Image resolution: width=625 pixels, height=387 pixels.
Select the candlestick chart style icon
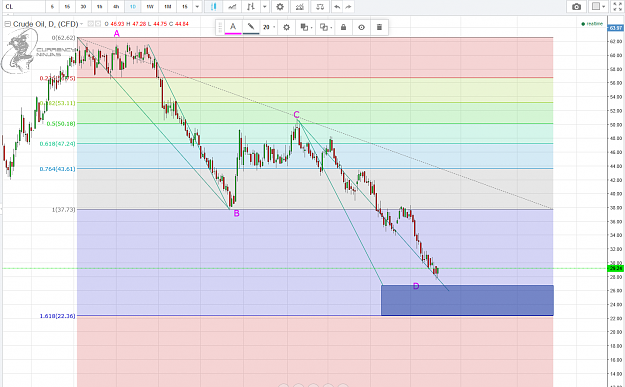[x=214, y=7]
